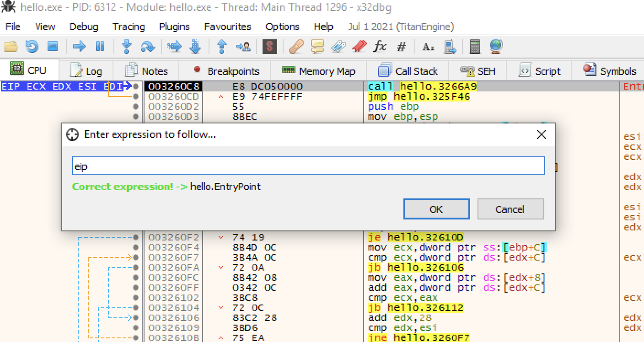Screen dimensions: 644x342
Task: Open the Intermodular Calls icon
Action: [x=450, y=46]
